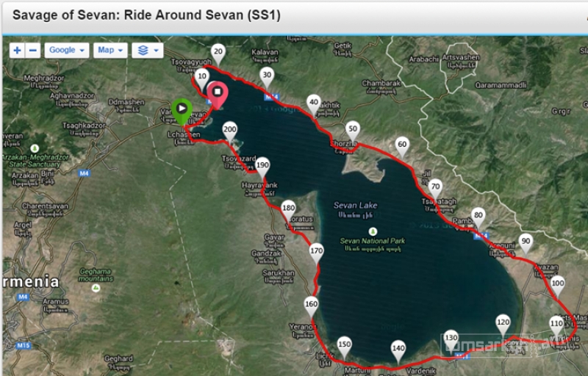Expand the Map type dropdown

click(110, 50)
